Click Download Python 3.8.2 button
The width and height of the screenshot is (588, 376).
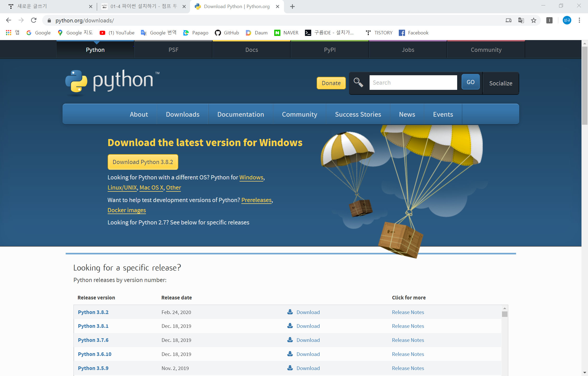tap(143, 162)
